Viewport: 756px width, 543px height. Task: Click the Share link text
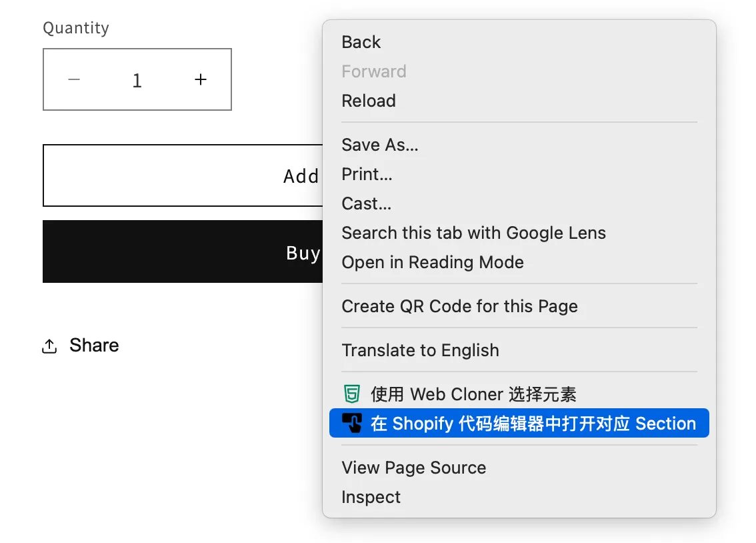[94, 346]
